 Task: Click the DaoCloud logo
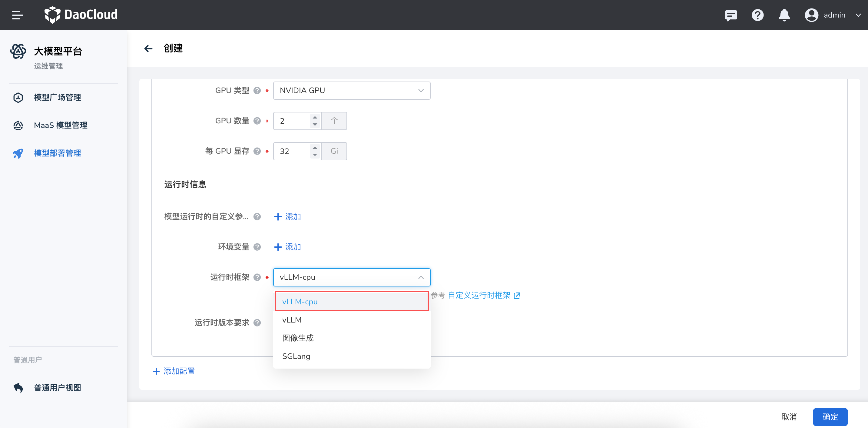[81, 15]
